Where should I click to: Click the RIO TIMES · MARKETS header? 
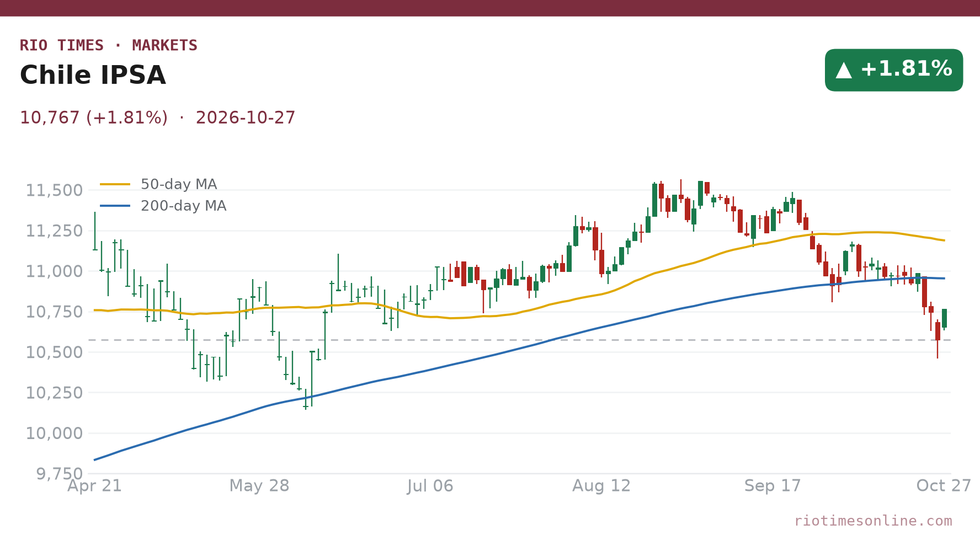pos(109,45)
